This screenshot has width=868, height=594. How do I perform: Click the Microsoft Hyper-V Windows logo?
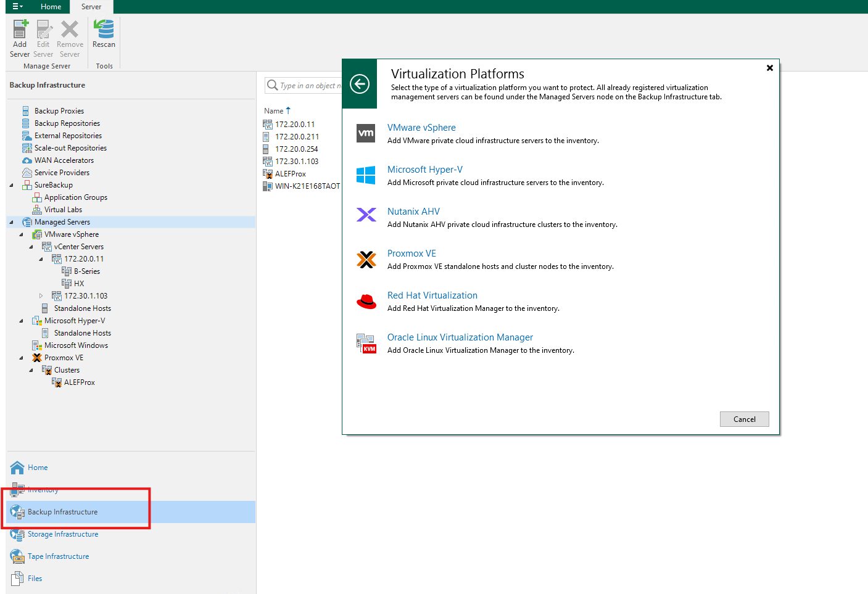pyautogui.click(x=366, y=175)
